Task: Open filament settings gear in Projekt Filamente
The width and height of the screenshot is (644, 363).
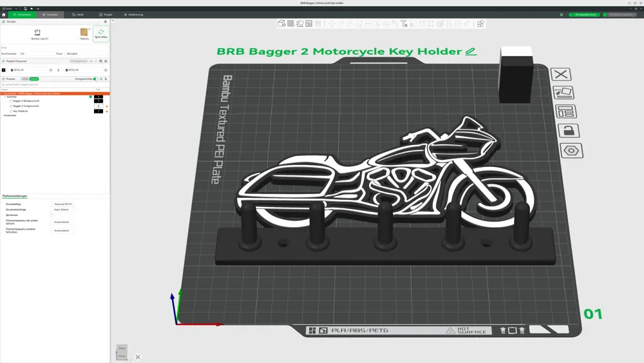Action: point(106,61)
